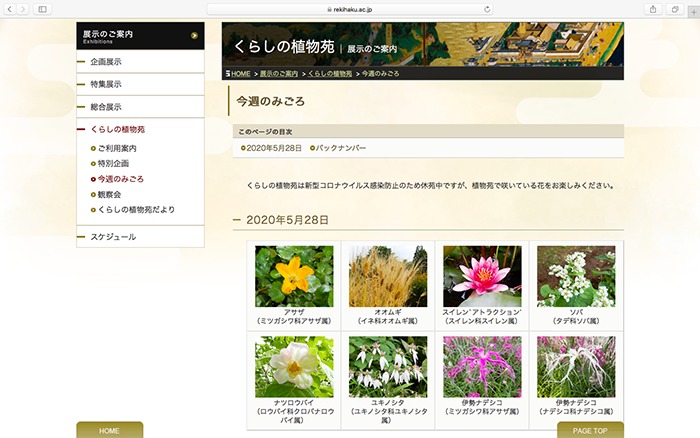The image size is (700, 438).
Task: Jump to バックナンバー from the table of contents
Action: pos(341,148)
